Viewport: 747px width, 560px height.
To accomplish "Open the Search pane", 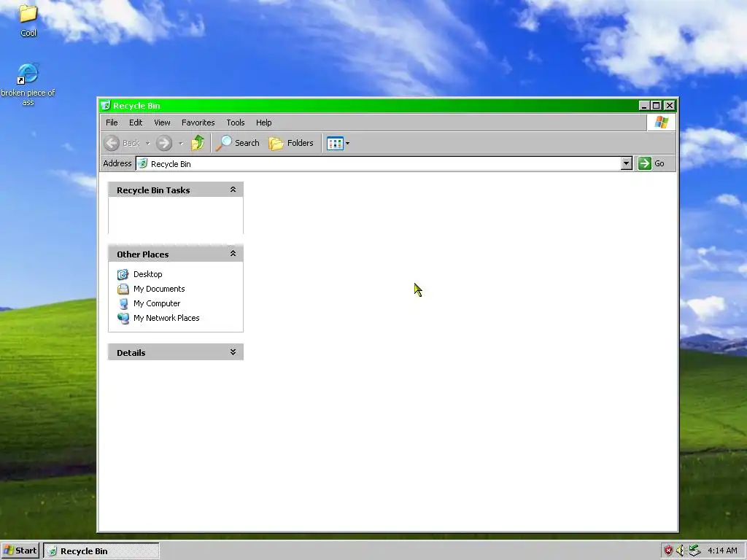I will [x=237, y=143].
